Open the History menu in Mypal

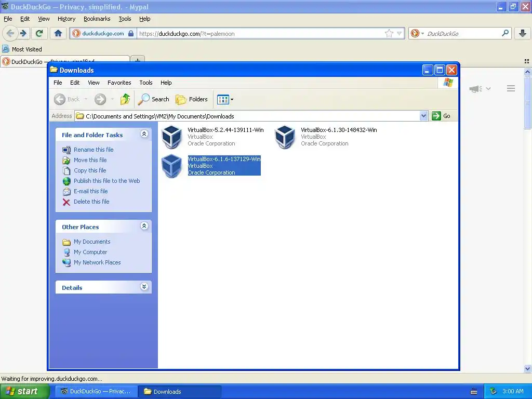(66, 19)
